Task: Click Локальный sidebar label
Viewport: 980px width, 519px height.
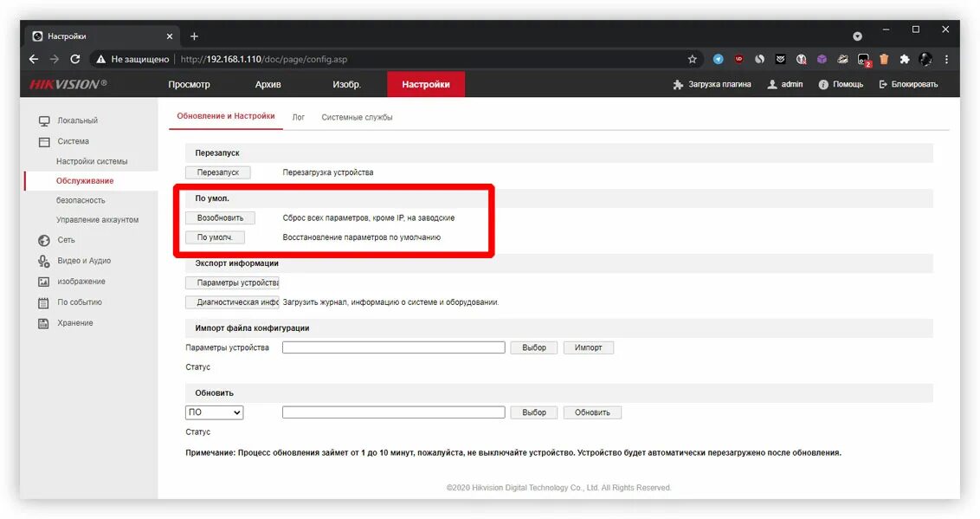Action: click(x=78, y=120)
